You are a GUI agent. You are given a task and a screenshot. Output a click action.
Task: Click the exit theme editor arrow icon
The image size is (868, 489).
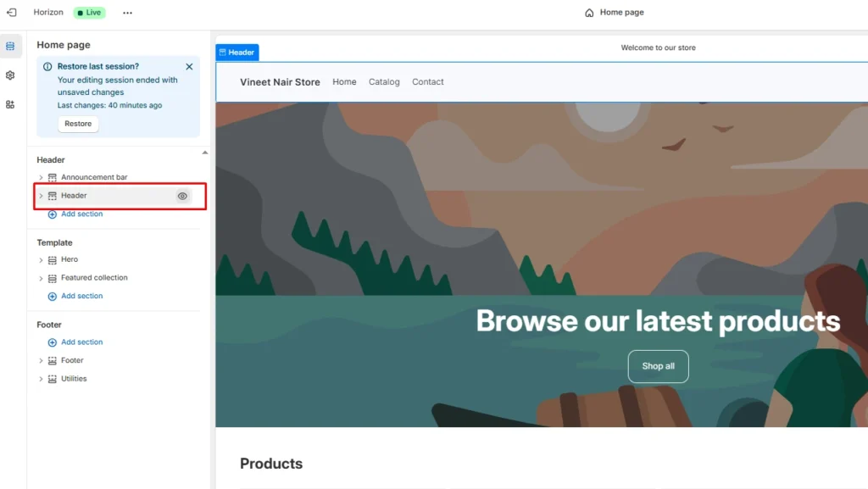point(12,12)
